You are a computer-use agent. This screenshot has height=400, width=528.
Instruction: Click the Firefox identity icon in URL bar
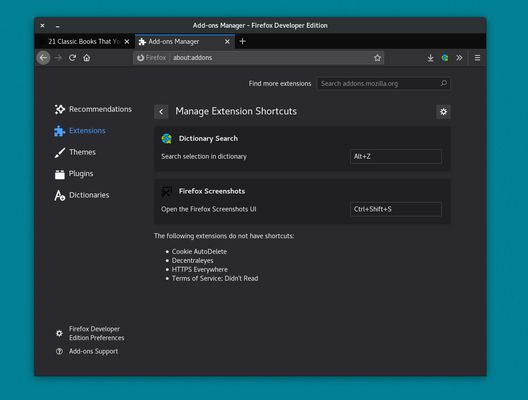(x=140, y=58)
